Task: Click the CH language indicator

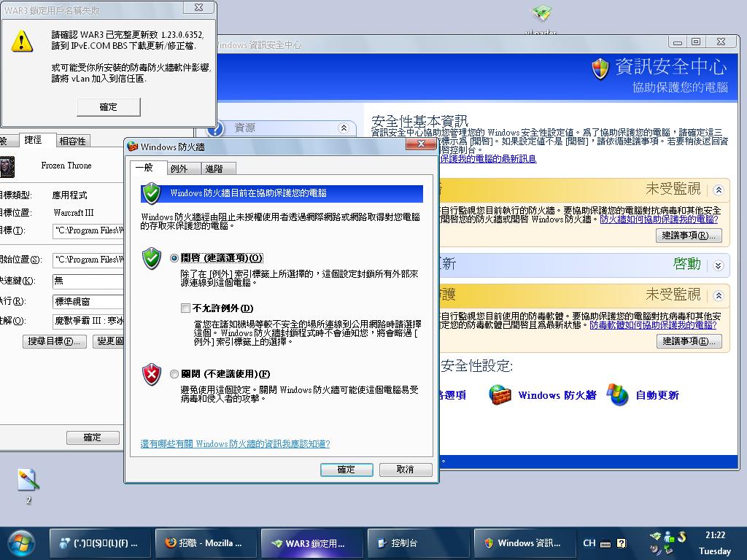Action: (x=589, y=543)
